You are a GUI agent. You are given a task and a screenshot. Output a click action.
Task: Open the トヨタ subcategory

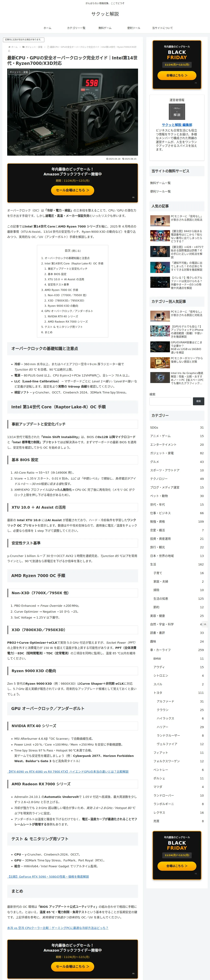(x=178, y=693)
